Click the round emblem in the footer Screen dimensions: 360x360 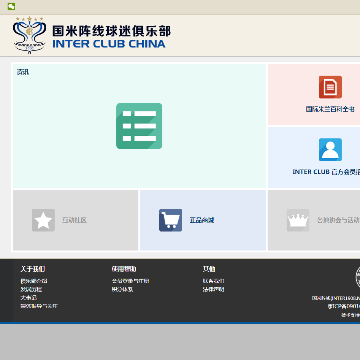(358, 277)
